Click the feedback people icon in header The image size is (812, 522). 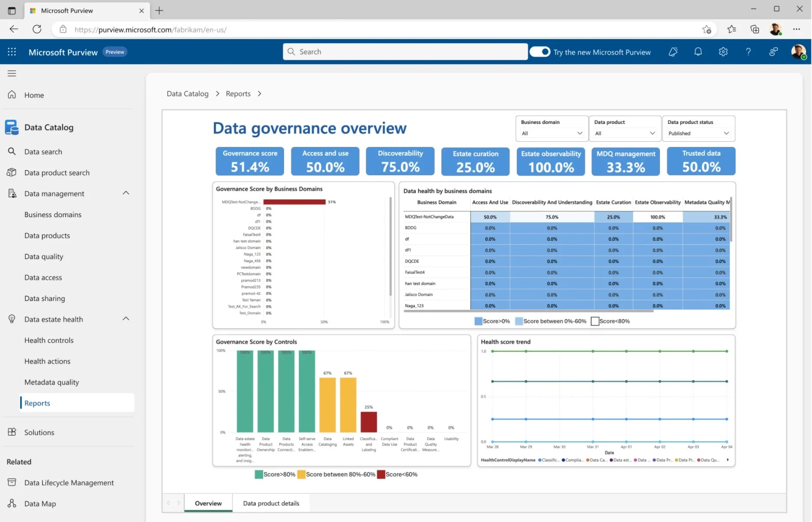773,52
